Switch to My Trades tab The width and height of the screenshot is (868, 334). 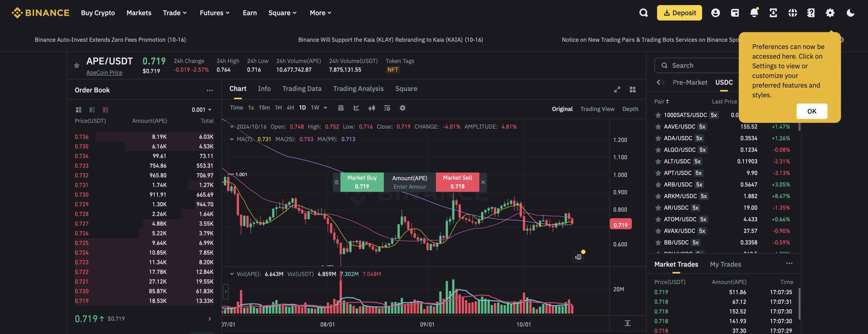(725, 264)
